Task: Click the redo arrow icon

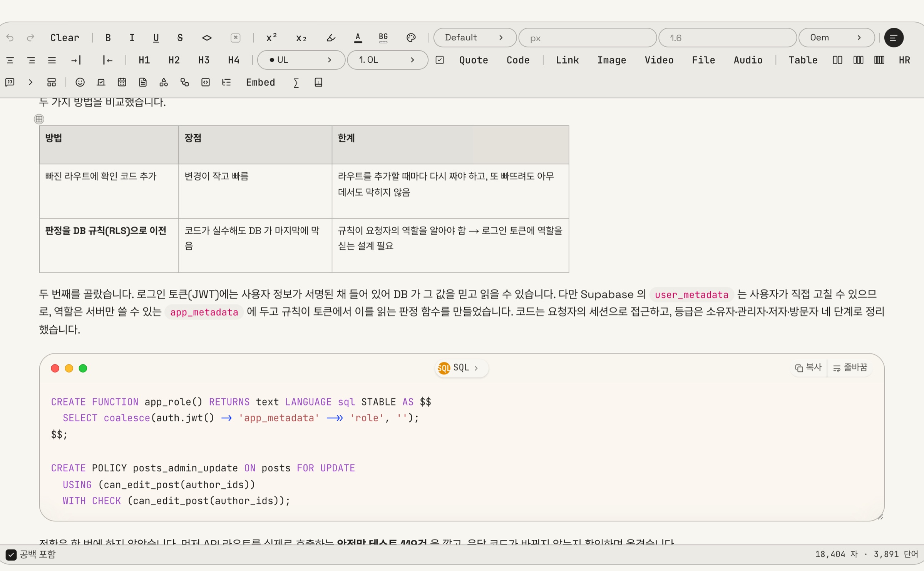Action: pos(30,38)
